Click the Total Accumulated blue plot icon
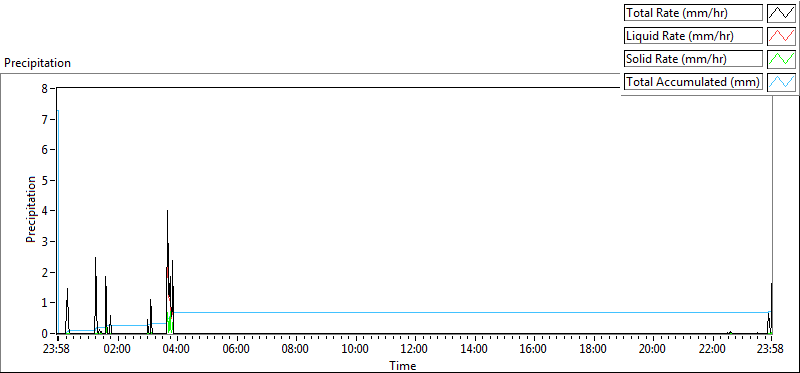The image size is (800, 373). tap(781, 82)
